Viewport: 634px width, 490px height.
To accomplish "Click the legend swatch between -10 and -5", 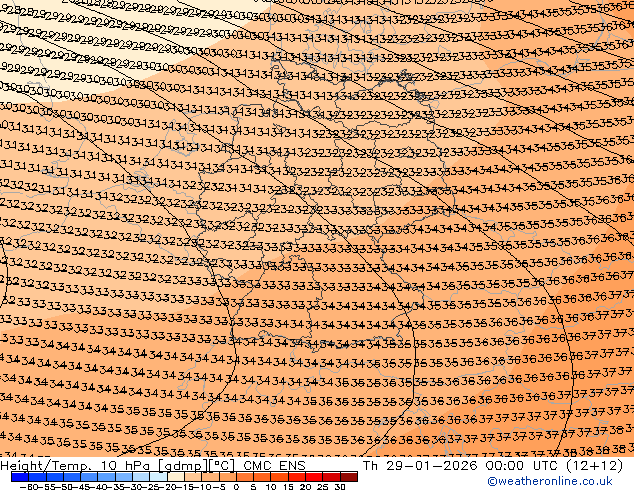I will (210, 477).
